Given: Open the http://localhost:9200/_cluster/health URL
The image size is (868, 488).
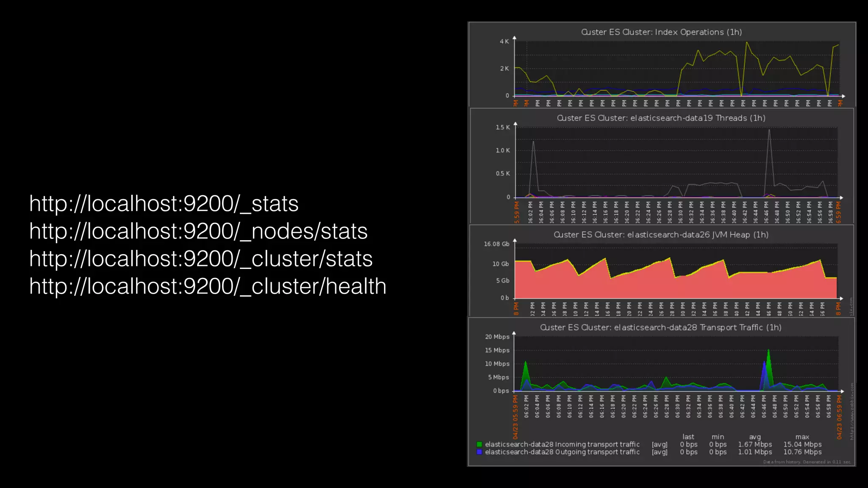Looking at the screenshot, I should pos(208,286).
